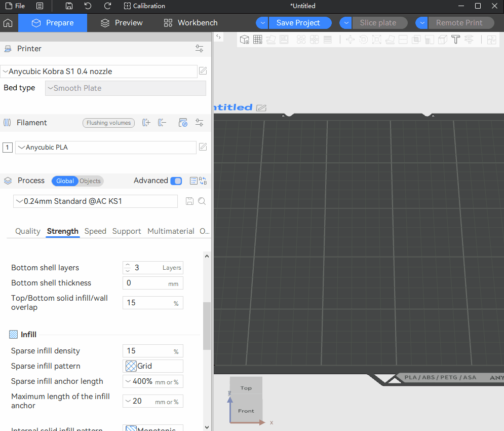Viewport: 504px width, 431px height.
Task: Remove the last filament slot
Action: point(162,123)
